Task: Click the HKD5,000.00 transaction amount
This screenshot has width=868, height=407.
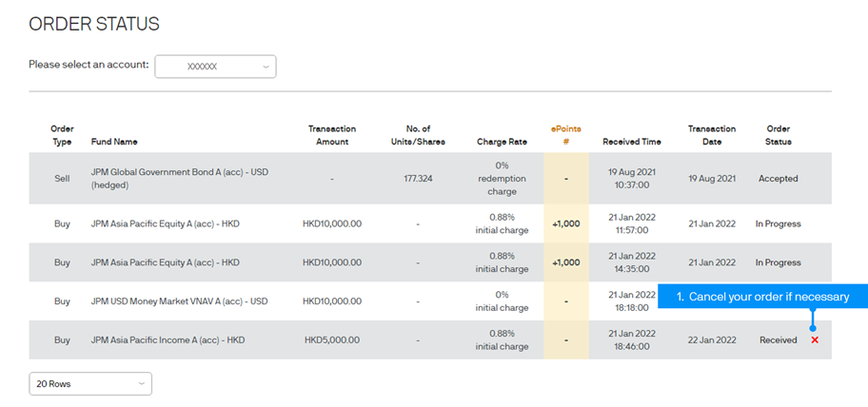Action: pos(332,340)
